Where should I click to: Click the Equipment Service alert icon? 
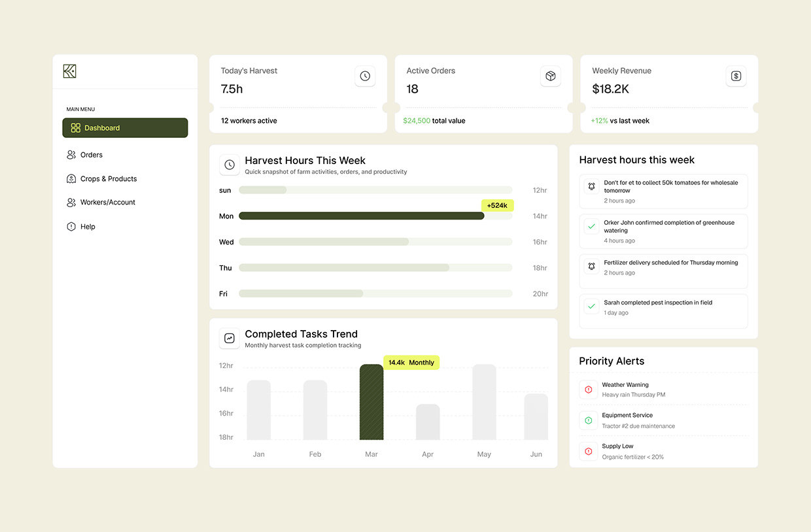click(x=587, y=420)
